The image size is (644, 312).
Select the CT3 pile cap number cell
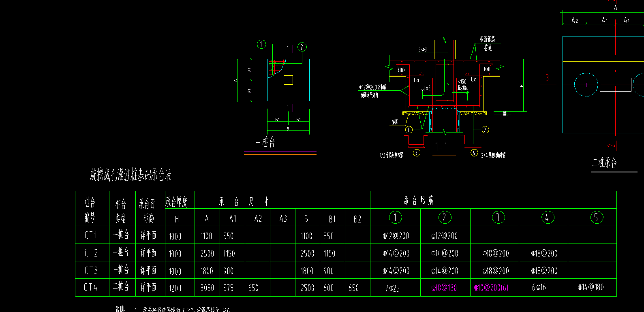(x=91, y=270)
